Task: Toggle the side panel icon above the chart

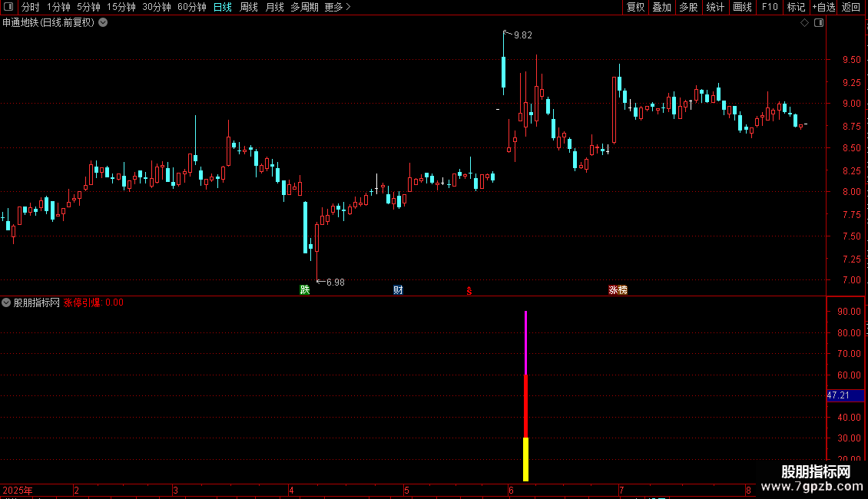Action: [x=819, y=23]
